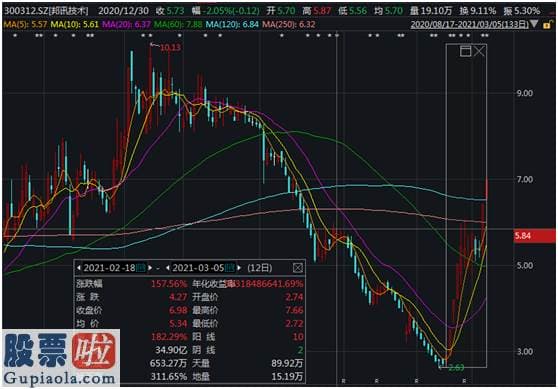Open the date range dropdown triangle
The image size is (558, 389).
point(534,24)
